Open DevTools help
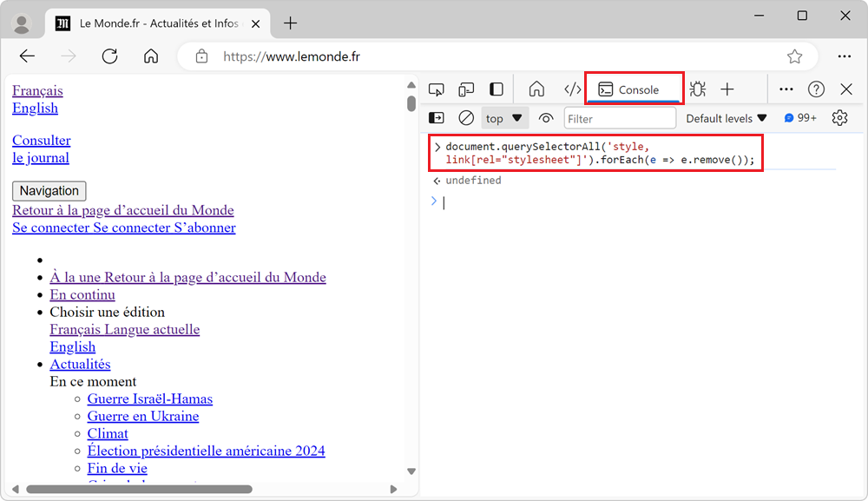 (816, 89)
